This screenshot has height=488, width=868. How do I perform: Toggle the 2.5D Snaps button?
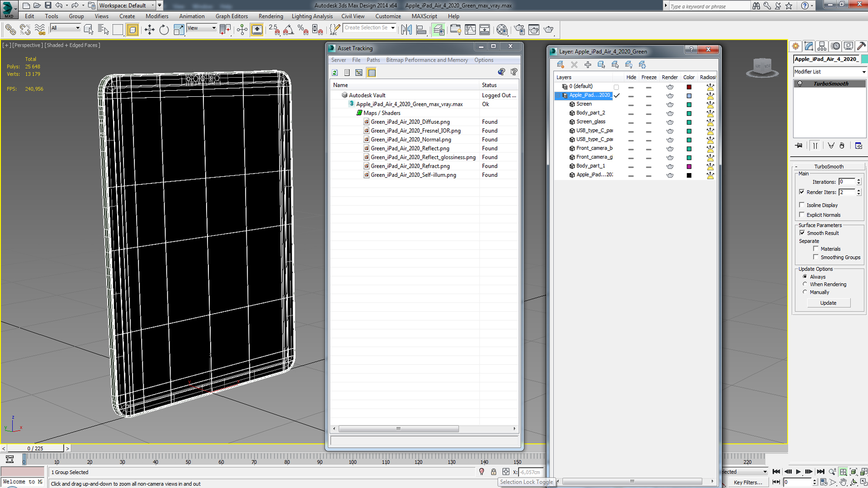coord(274,30)
